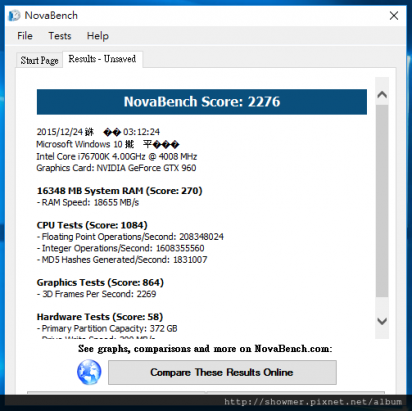This screenshot has width=412, height=411.
Task: Click the scrollbar track below the thumb
Action: tap(382, 305)
